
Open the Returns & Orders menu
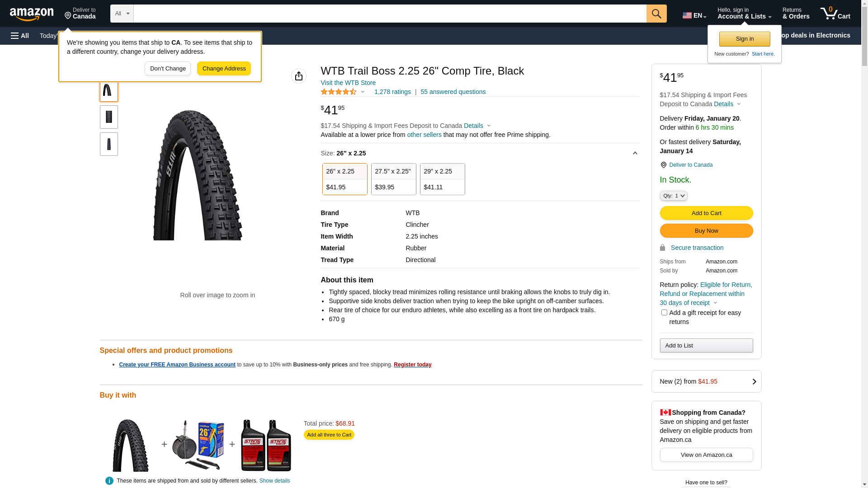pos(796,14)
